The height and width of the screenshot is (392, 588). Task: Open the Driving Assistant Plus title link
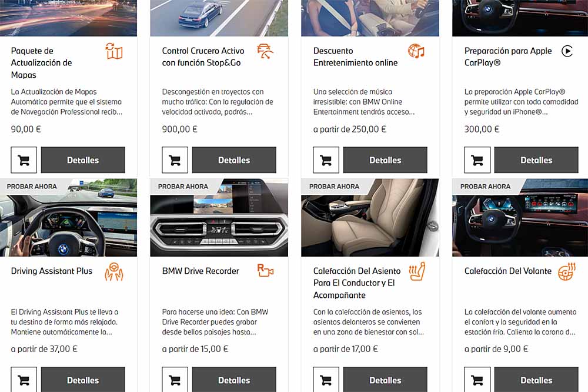click(x=51, y=271)
